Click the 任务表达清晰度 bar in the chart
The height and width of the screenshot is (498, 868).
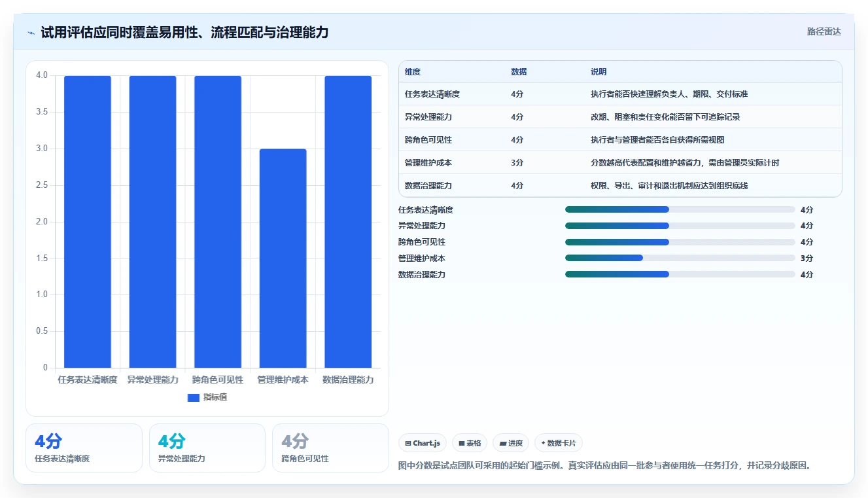[x=88, y=222]
